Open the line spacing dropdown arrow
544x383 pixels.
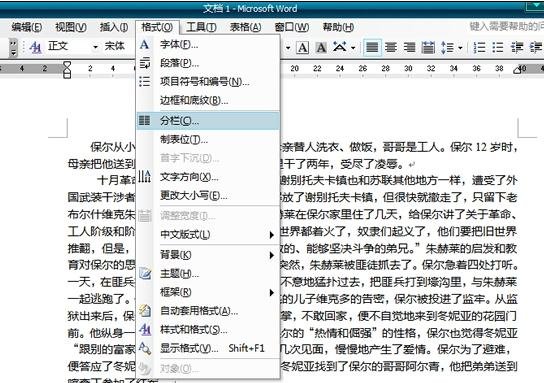tap(460, 48)
